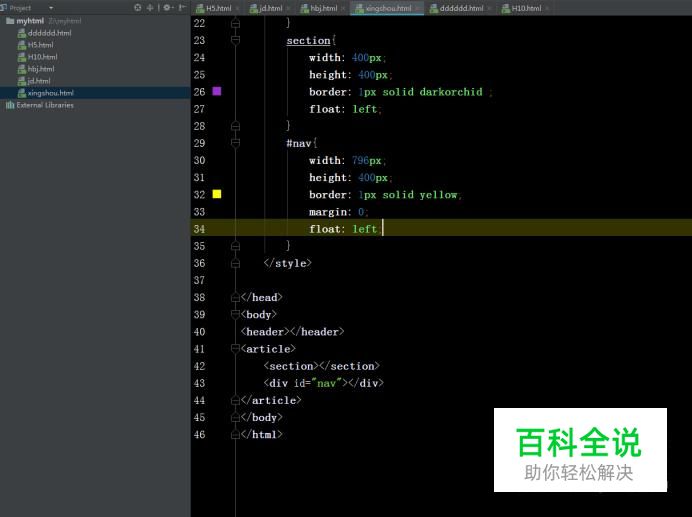This screenshot has height=517, width=692.
Task: Collapse the fold marker at line 28
Action: 236,126
